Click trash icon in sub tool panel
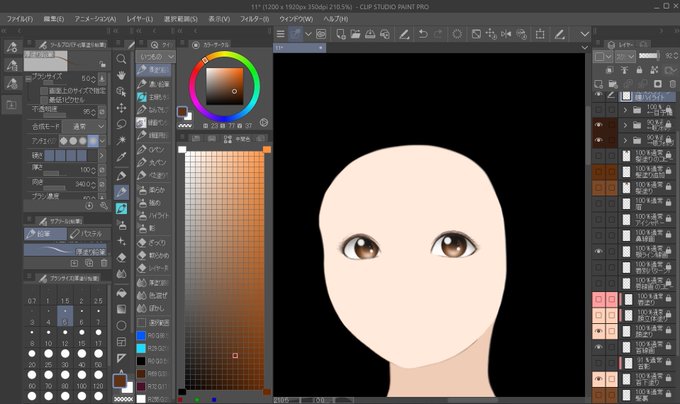This screenshot has width=680, height=404. tap(104, 263)
